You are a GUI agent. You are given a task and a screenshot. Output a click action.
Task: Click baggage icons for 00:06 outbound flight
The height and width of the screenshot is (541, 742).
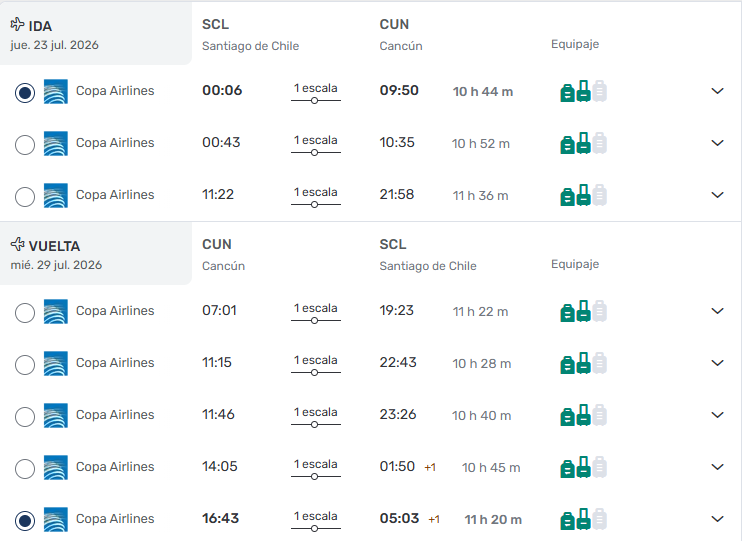(583, 91)
